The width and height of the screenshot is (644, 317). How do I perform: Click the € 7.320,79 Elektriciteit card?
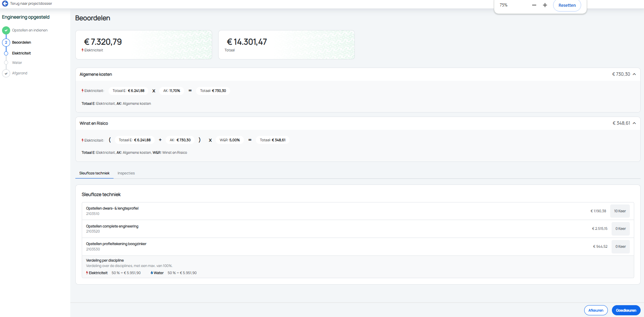(144, 45)
